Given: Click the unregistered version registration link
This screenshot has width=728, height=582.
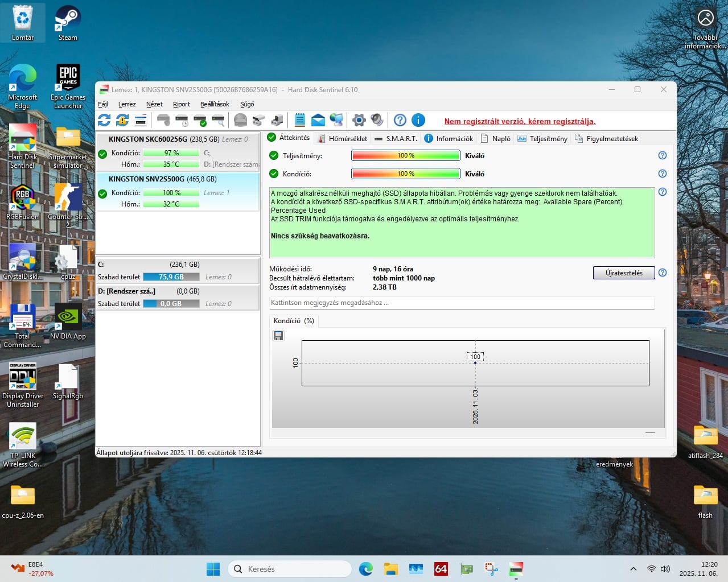Looking at the screenshot, I should pyautogui.click(x=520, y=121).
